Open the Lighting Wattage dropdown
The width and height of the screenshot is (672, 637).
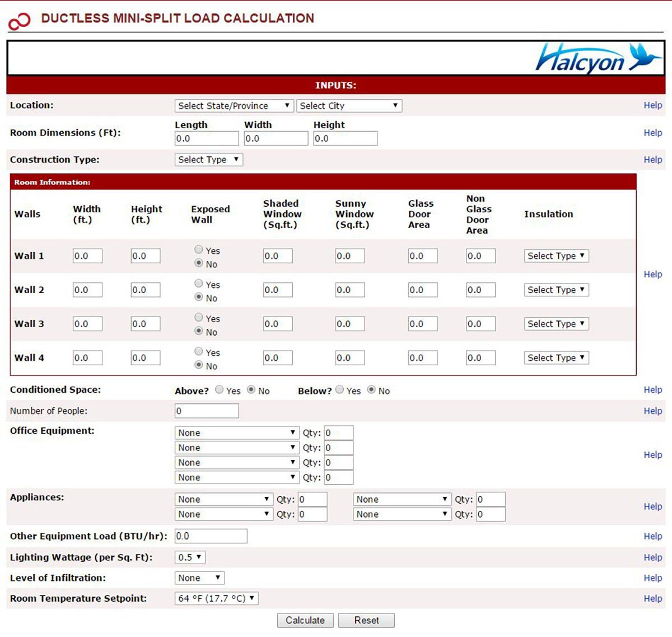point(190,557)
